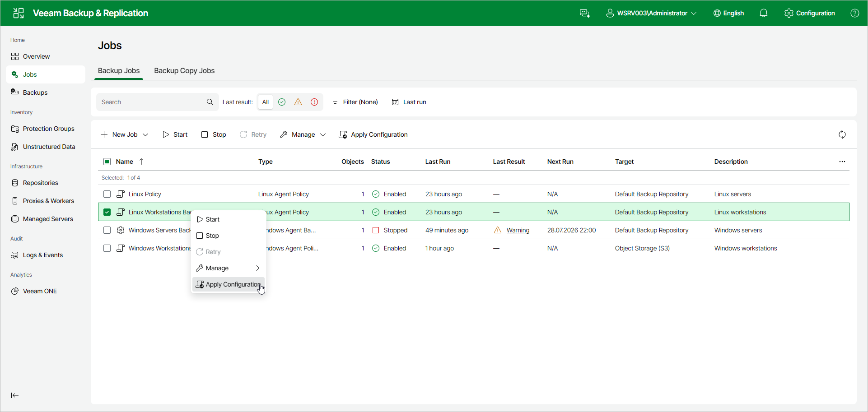Choose Start in the context menu
868x412 pixels.
[x=229, y=219]
